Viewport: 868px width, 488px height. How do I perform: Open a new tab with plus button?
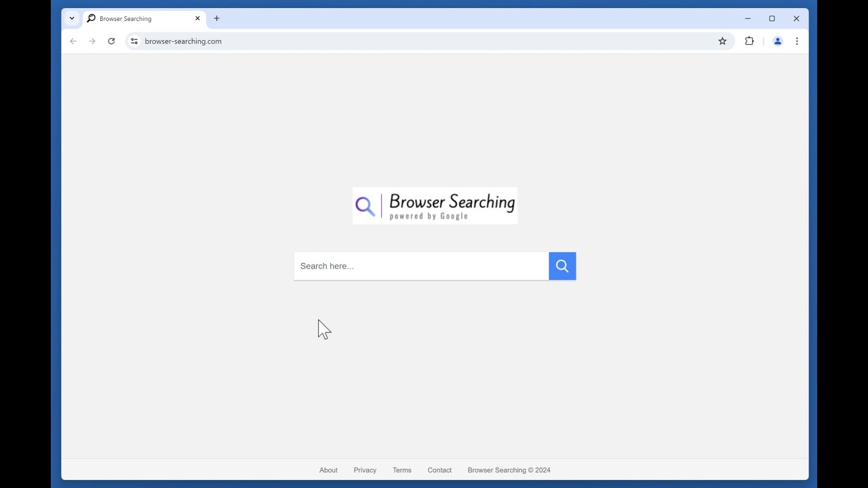[x=217, y=18]
